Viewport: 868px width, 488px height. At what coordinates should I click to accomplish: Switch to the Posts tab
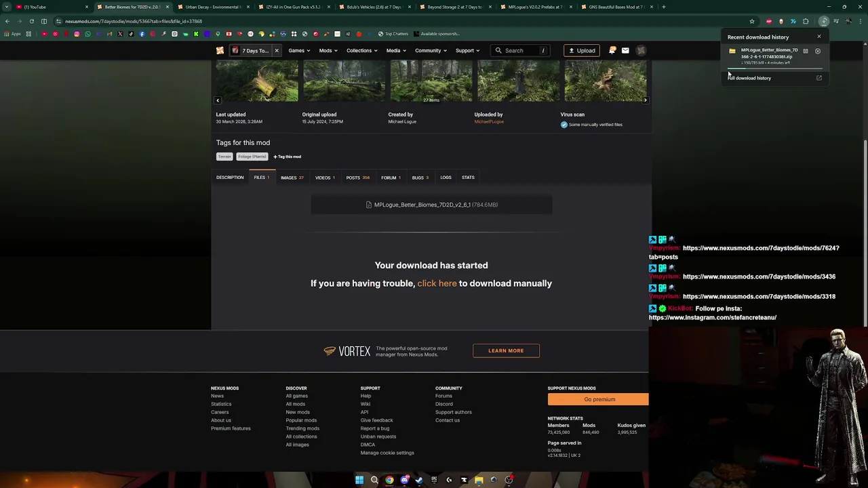(x=358, y=178)
